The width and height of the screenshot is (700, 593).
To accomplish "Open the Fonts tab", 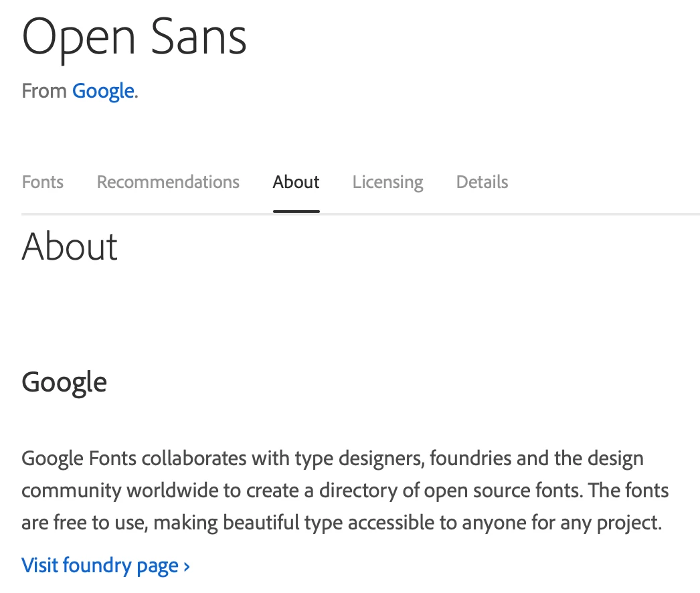I will pos(42,182).
